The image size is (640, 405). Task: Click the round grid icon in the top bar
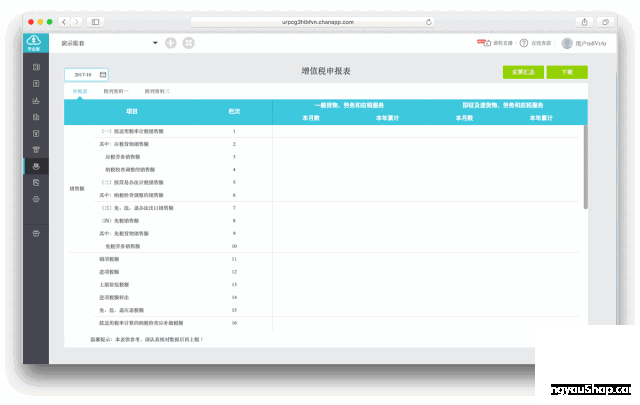(189, 43)
